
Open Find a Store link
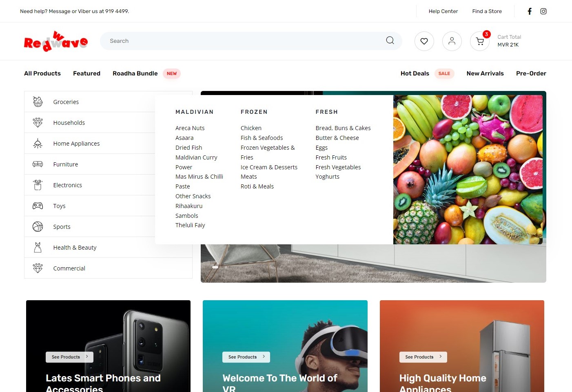(487, 11)
